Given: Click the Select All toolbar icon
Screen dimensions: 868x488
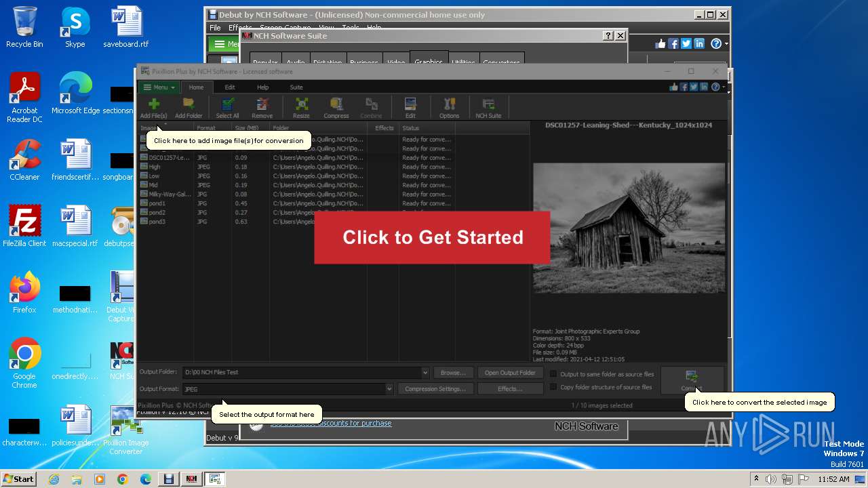Looking at the screenshot, I should pyautogui.click(x=227, y=104).
